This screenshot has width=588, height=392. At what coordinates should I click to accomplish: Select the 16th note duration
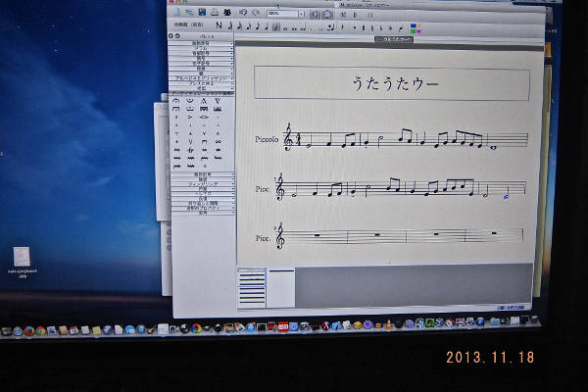click(x=249, y=26)
